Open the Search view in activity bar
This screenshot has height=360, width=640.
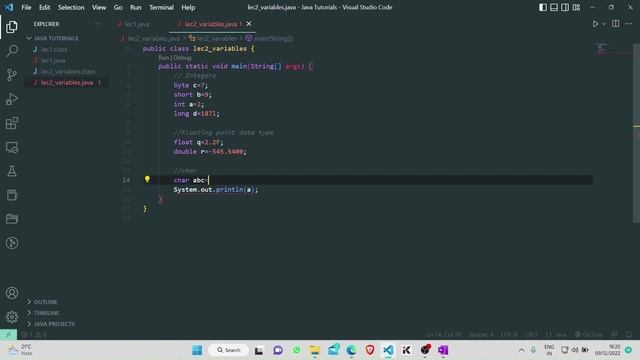12,51
